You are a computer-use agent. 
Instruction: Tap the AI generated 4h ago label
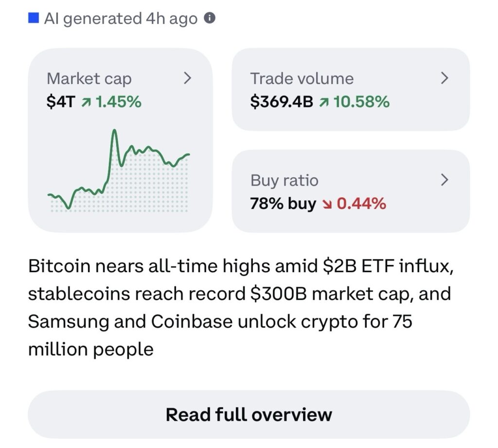[x=121, y=19]
